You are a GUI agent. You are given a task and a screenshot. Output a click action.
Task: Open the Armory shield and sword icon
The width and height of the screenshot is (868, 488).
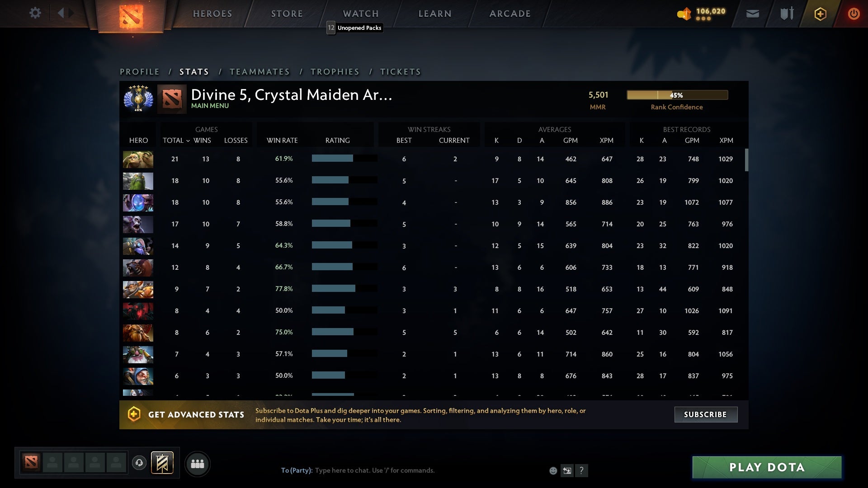click(786, 14)
